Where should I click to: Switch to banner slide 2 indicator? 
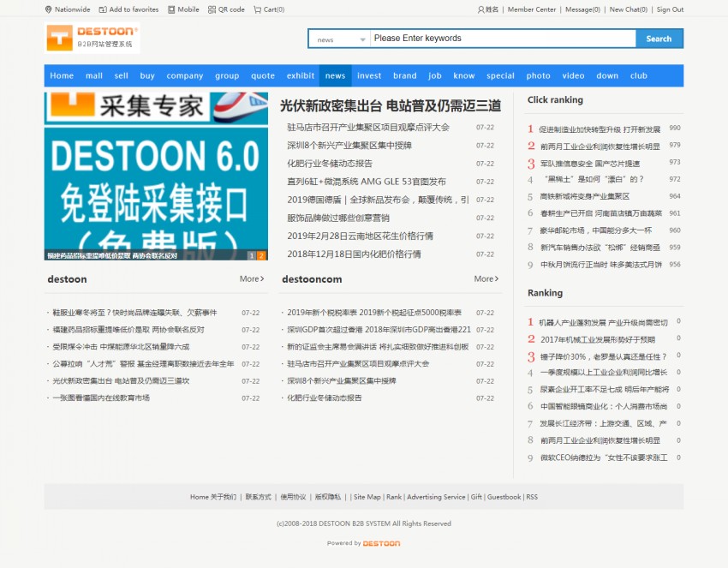[261, 255]
